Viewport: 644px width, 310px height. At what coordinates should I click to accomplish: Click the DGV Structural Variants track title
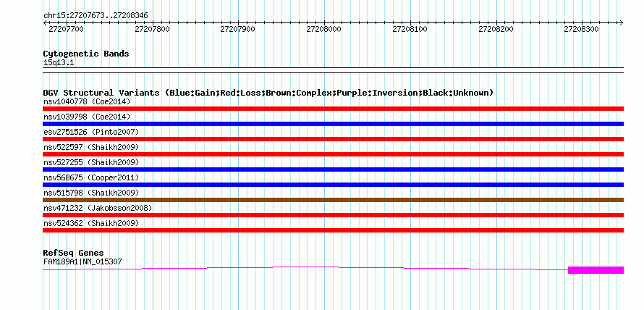pos(268,93)
